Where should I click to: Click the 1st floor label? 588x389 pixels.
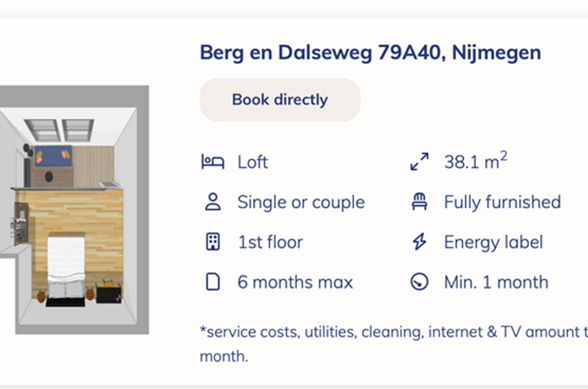pyautogui.click(x=270, y=242)
